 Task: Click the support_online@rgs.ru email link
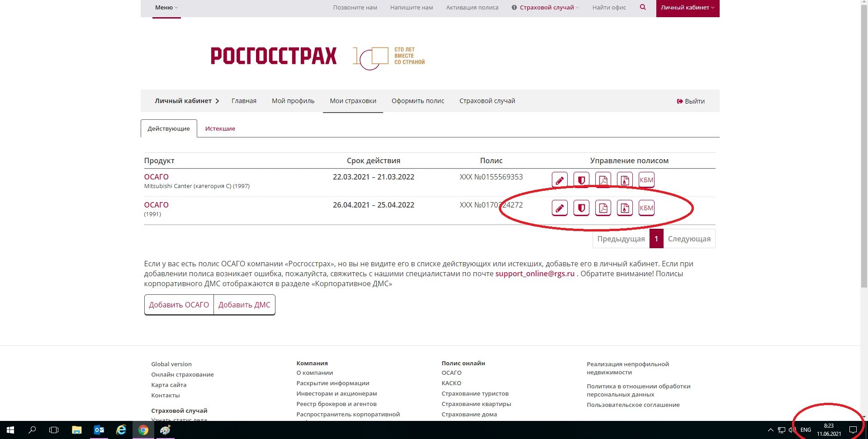point(535,274)
